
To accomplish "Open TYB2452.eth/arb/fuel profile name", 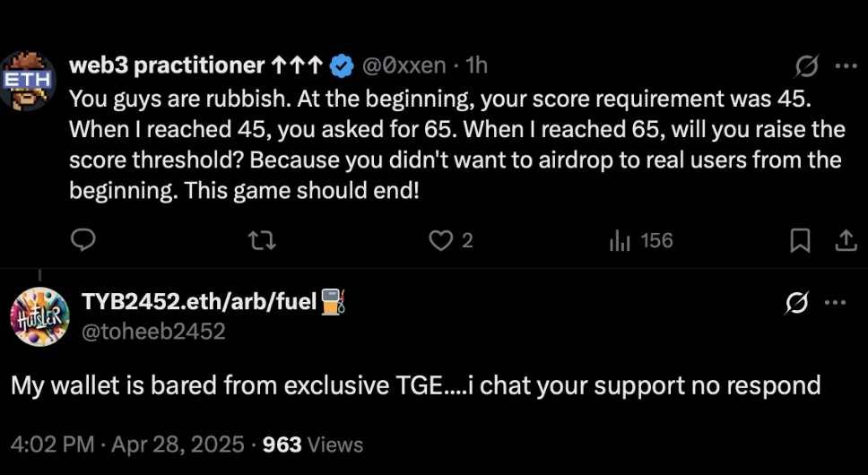I will [199, 302].
